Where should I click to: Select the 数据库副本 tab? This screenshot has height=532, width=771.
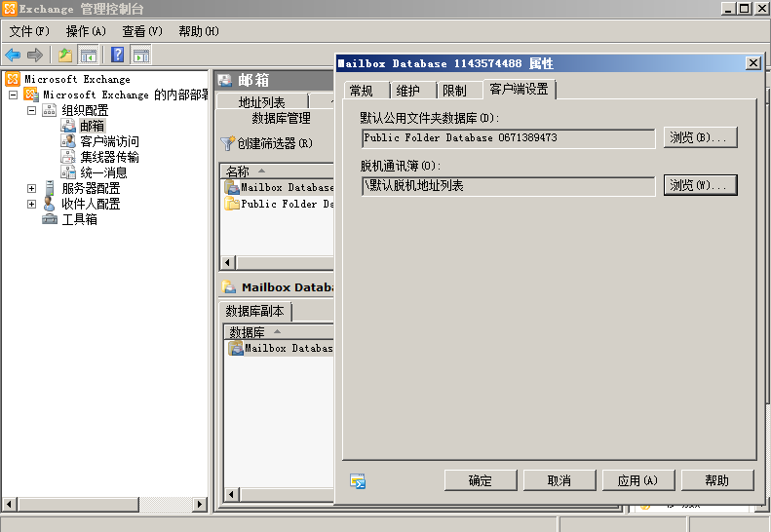[x=254, y=311]
